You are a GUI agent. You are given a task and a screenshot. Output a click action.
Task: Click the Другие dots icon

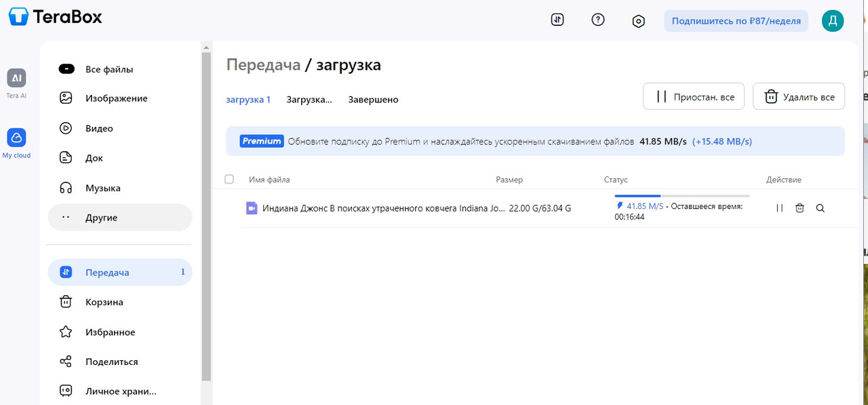(66, 217)
